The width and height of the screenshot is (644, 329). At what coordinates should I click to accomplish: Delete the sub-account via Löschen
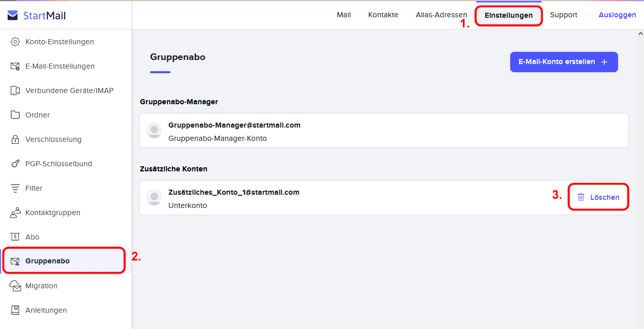pyautogui.click(x=598, y=197)
